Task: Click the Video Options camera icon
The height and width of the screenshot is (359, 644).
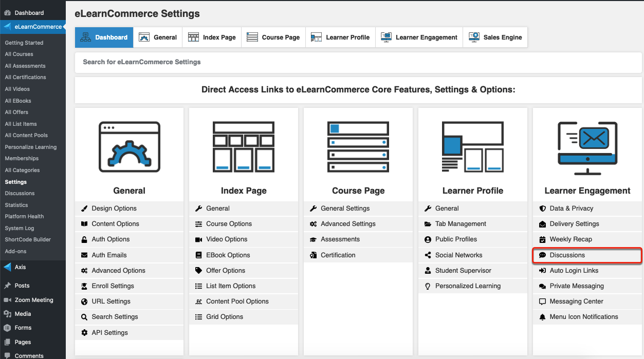Action: coord(199,239)
